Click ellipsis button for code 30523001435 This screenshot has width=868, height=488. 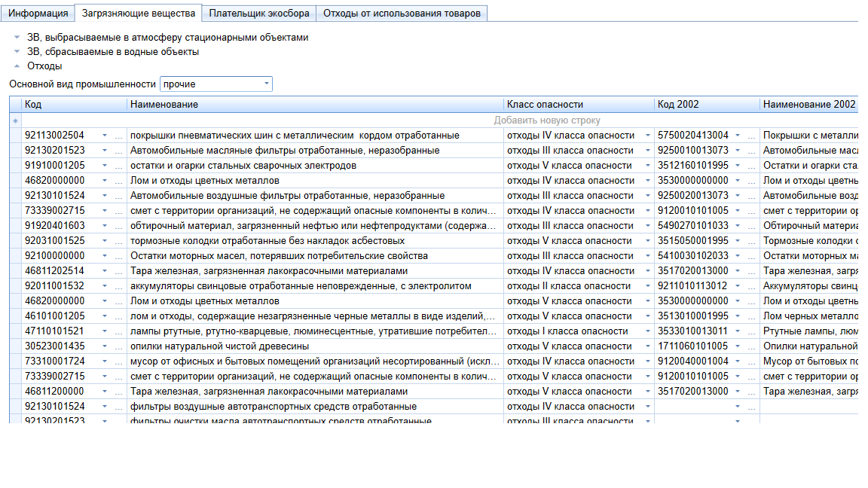(118, 346)
